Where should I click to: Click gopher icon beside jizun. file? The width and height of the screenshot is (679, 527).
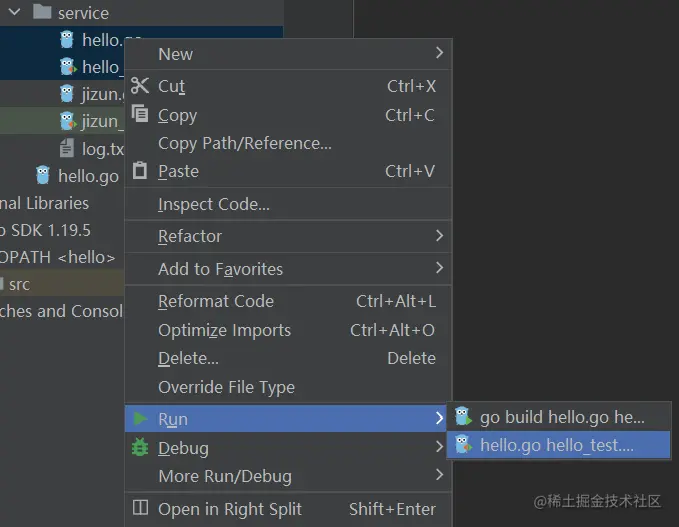pyautogui.click(x=67, y=94)
